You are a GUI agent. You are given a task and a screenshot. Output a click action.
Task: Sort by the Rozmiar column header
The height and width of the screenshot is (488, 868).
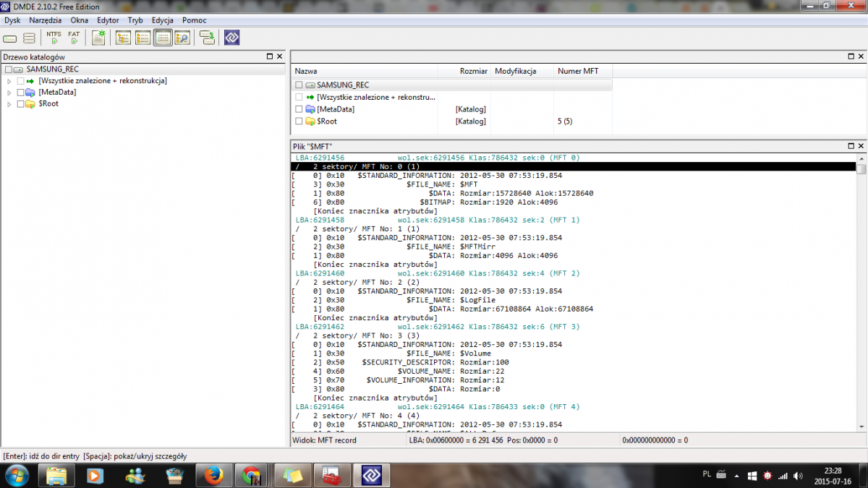click(x=465, y=72)
